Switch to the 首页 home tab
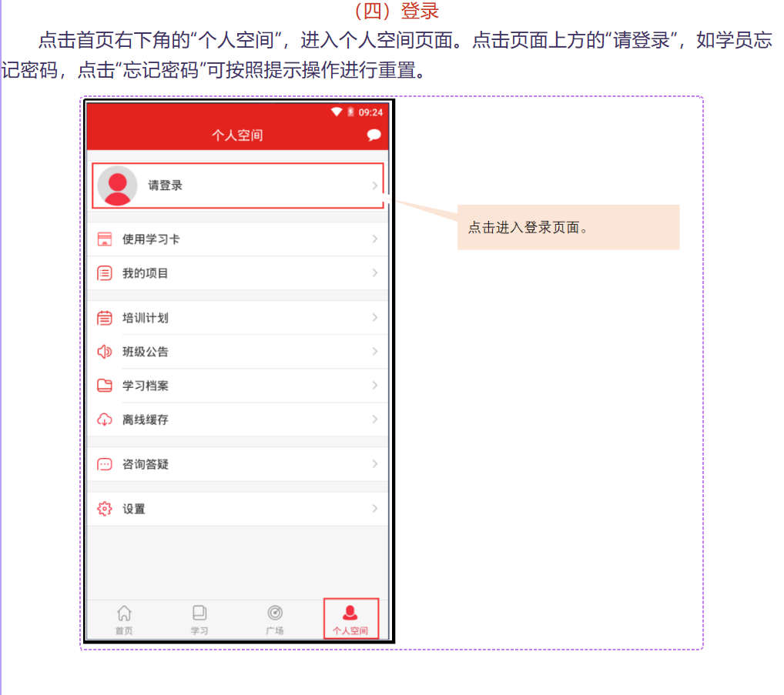Image resolution: width=784 pixels, height=695 pixels. click(x=124, y=619)
